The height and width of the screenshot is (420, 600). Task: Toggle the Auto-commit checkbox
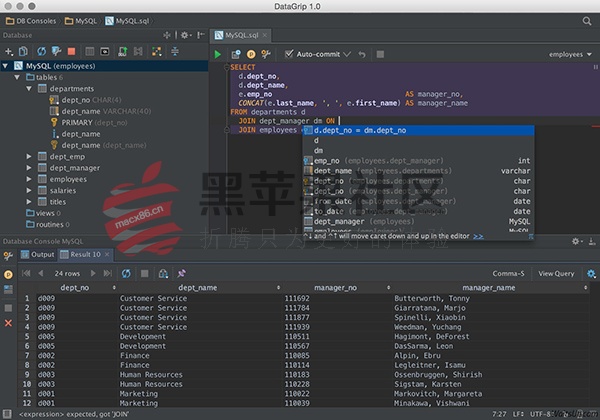(289, 54)
